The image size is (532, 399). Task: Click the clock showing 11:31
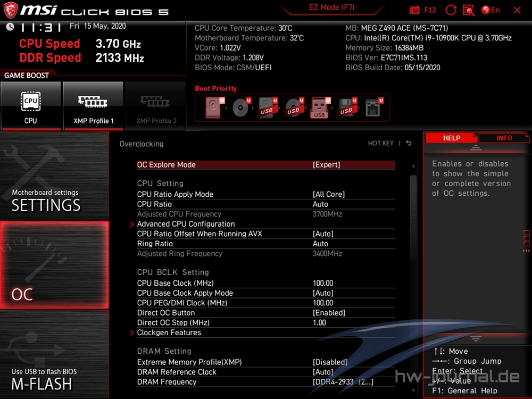pyautogui.click(x=41, y=27)
